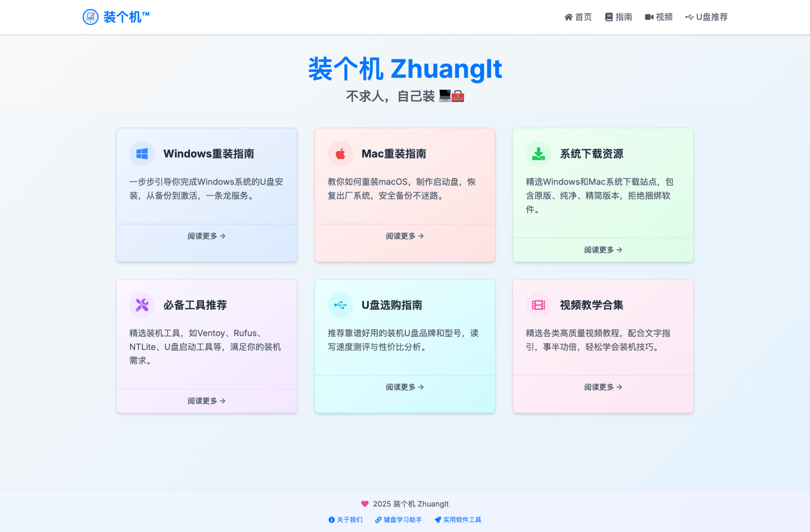Click the 装个机 logo icon in header
The height and width of the screenshot is (532, 810).
point(90,17)
